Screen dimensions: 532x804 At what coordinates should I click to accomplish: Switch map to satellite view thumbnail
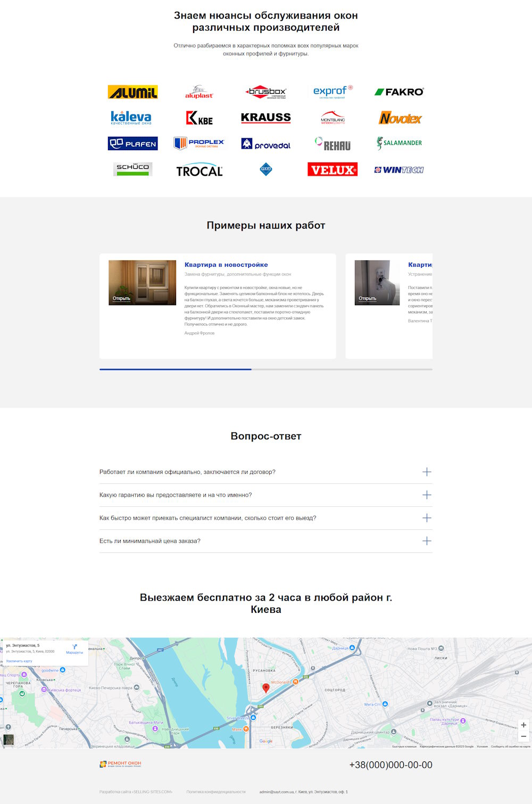[9, 740]
